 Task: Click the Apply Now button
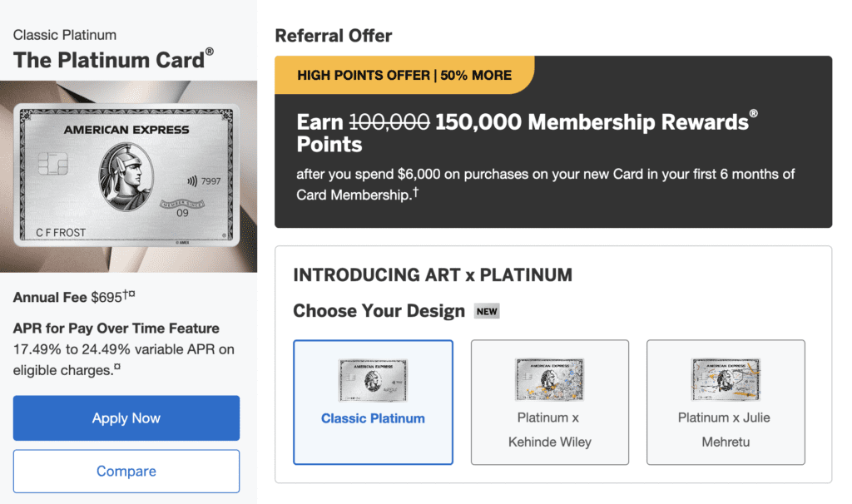point(126,418)
